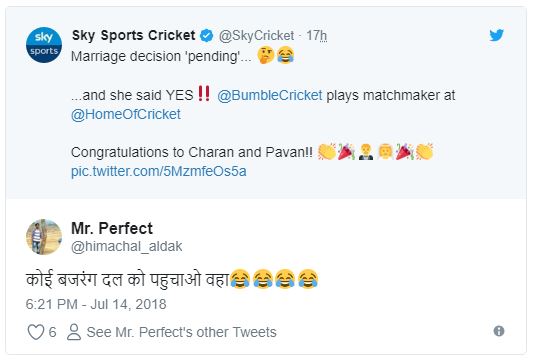See Mr. Perfect's other Tweets
Screen dimensions: 537x362
coord(182,332)
